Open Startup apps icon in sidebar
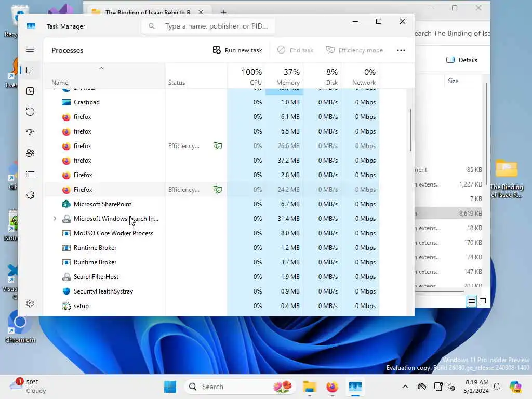This screenshot has height=399, width=532. click(x=30, y=132)
